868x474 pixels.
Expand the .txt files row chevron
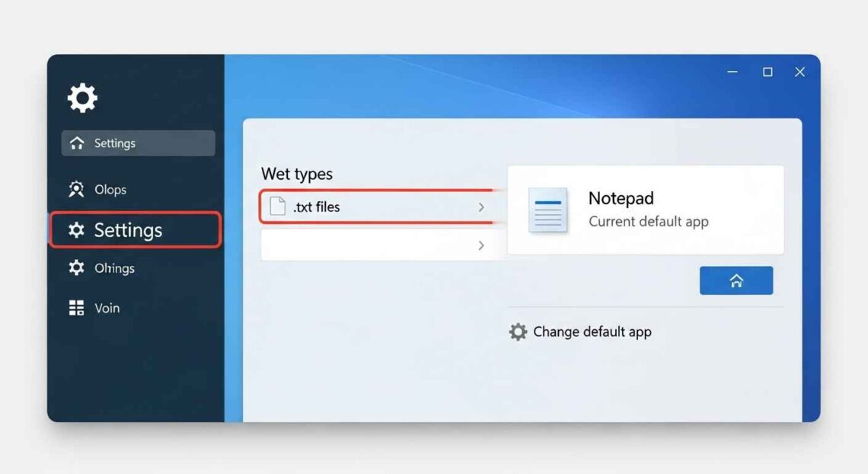pos(481,207)
